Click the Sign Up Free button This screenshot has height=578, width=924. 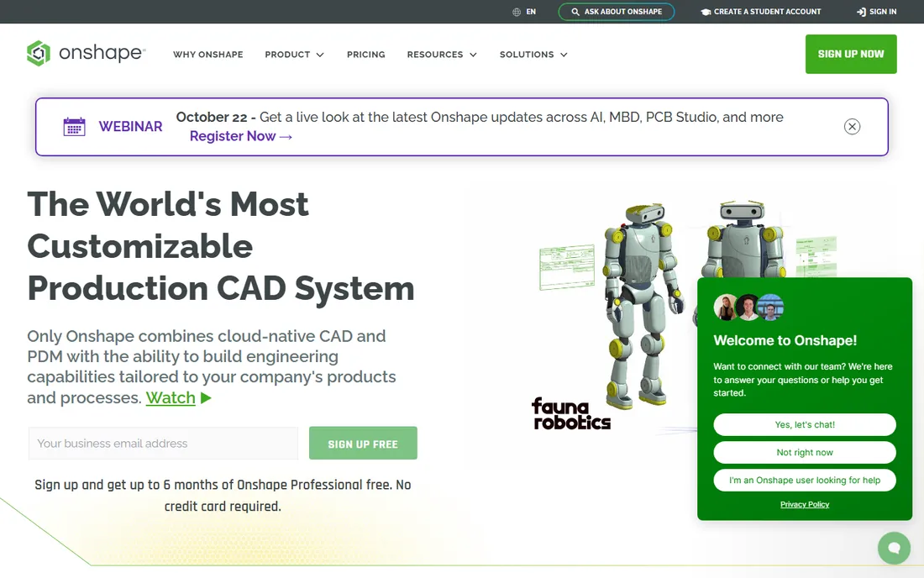363,443
